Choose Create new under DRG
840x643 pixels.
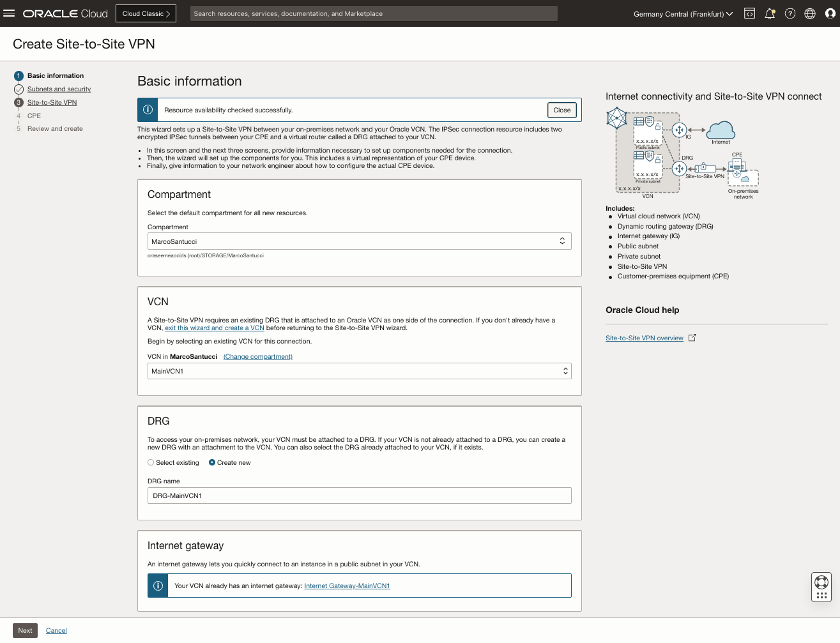(211, 462)
